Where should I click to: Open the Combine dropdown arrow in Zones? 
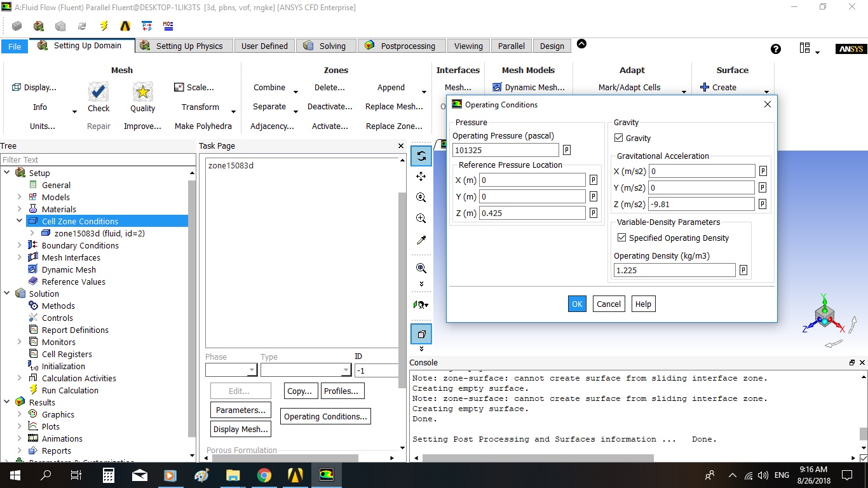point(295,91)
